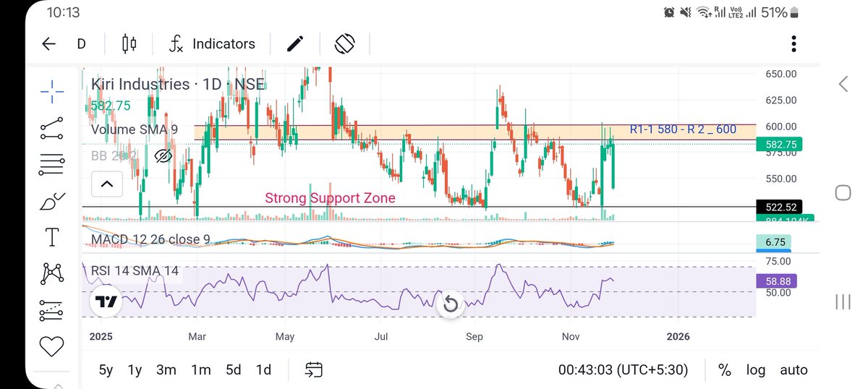The width and height of the screenshot is (868, 389).
Task: Select the crosshair cursor tool
Action: click(x=52, y=91)
